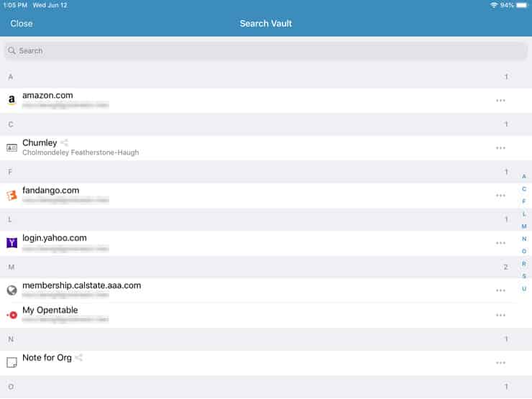Open more options for Note for Org

point(500,363)
